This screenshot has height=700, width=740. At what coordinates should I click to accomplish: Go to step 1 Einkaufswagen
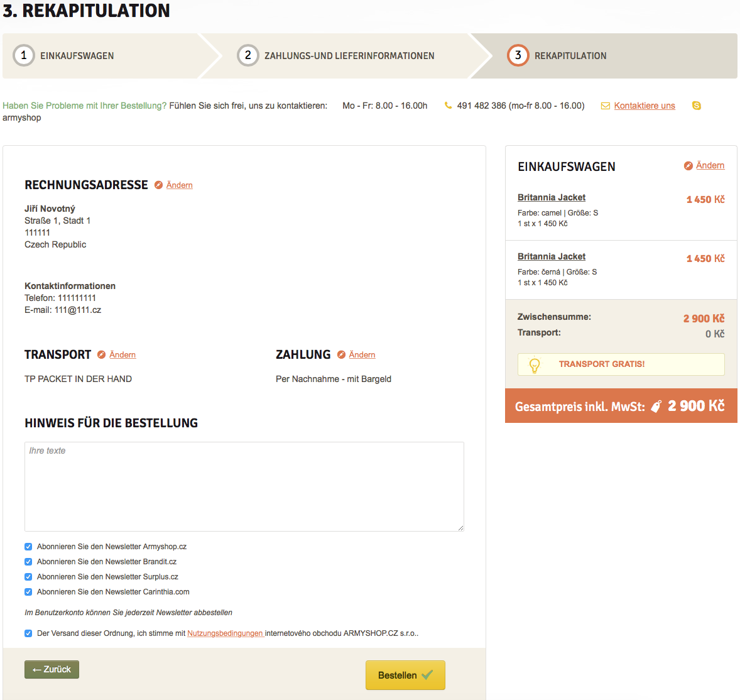77,56
